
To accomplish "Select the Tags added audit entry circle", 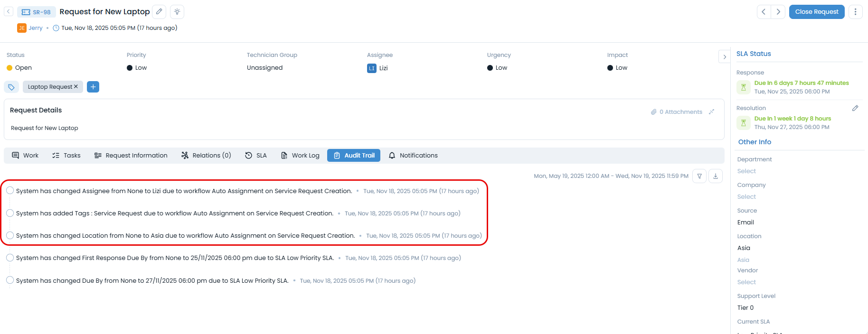I will click(x=10, y=213).
